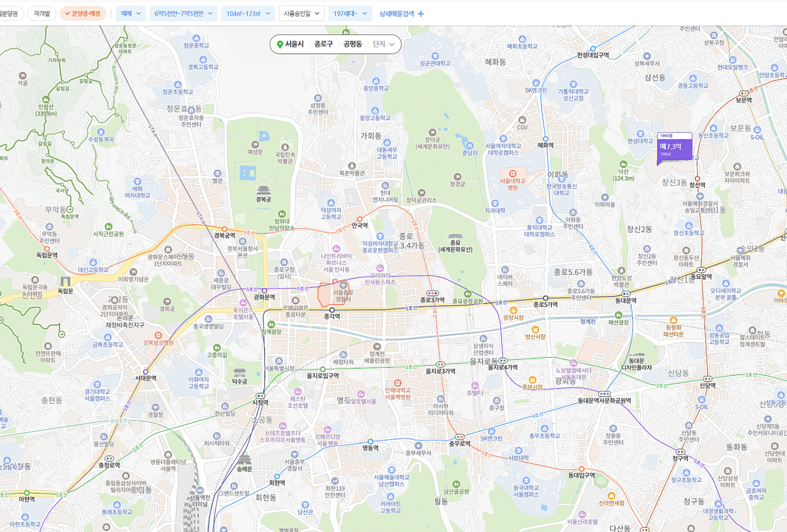Open the 6억5천만~7억5천만 price range dropdown
The image size is (787, 532).
click(183, 13)
